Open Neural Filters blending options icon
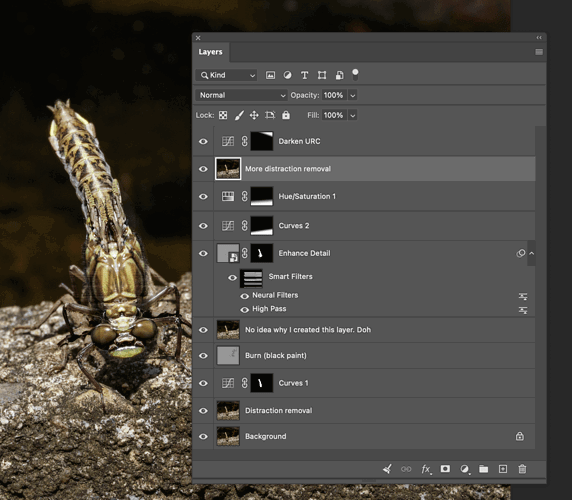Screen dimensions: 572x500 523,296
